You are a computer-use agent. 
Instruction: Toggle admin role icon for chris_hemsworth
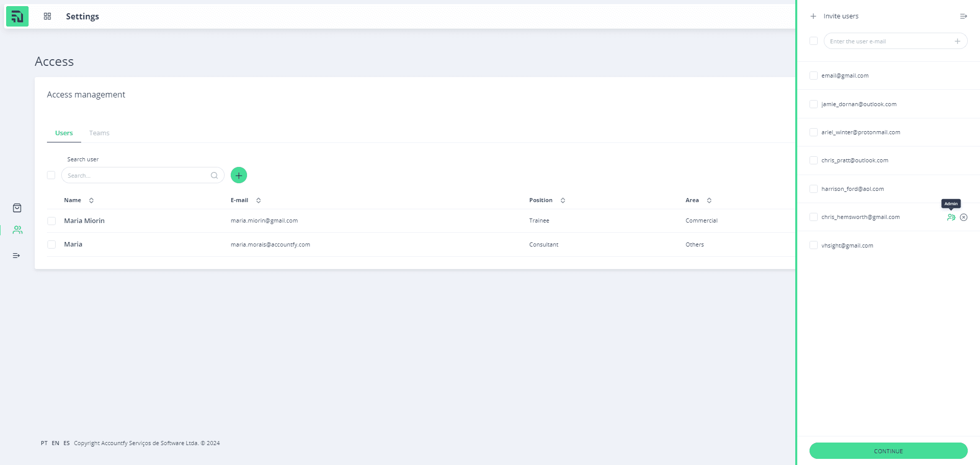pos(951,217)
